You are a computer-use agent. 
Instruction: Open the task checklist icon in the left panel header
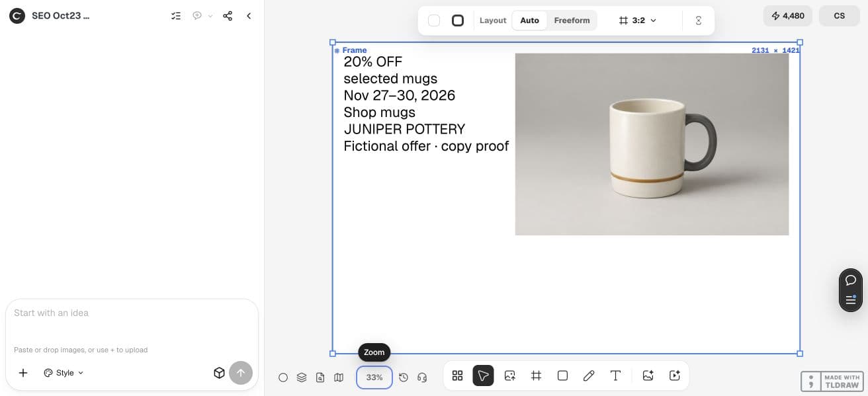tap(176, 16)
